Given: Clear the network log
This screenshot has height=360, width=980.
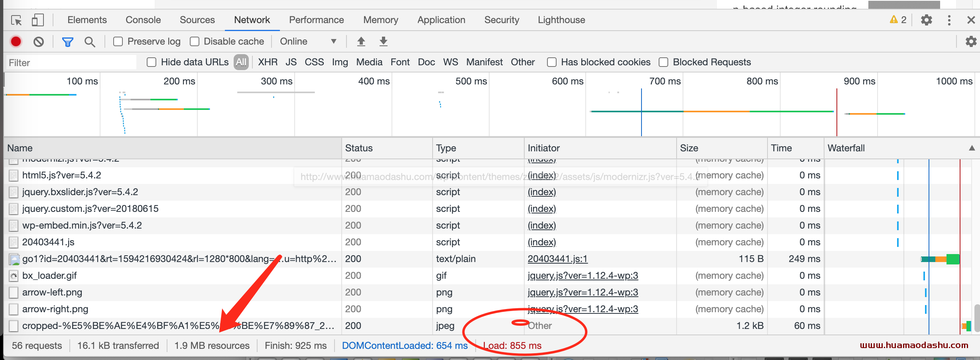Looking at the screenshot, I should 39,41.
